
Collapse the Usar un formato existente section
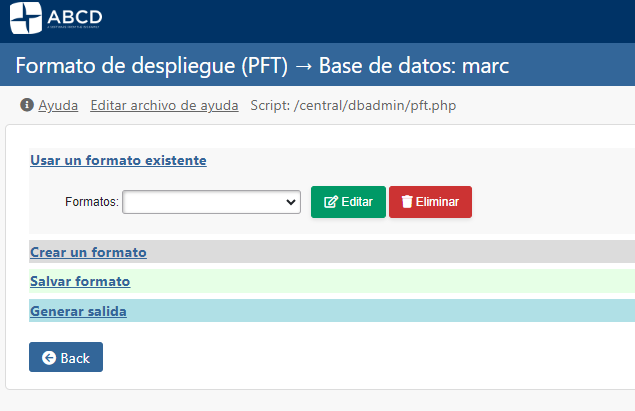118,160
